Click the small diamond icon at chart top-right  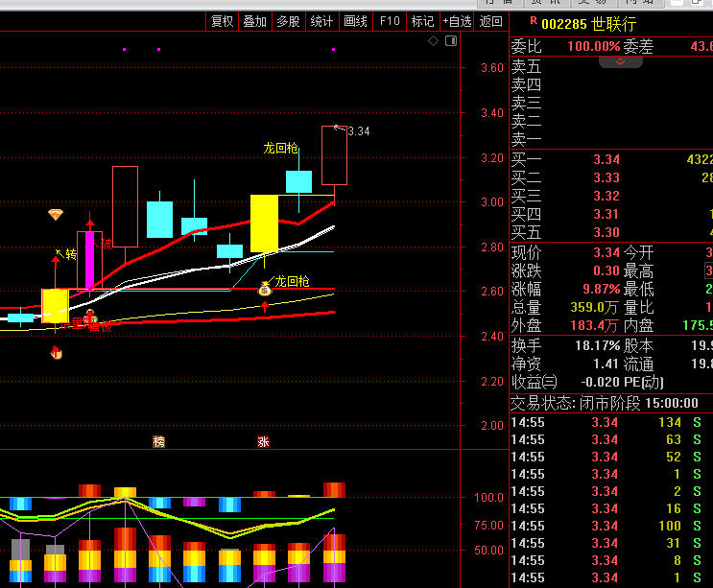pyautogui.click(x=433, y=41)
